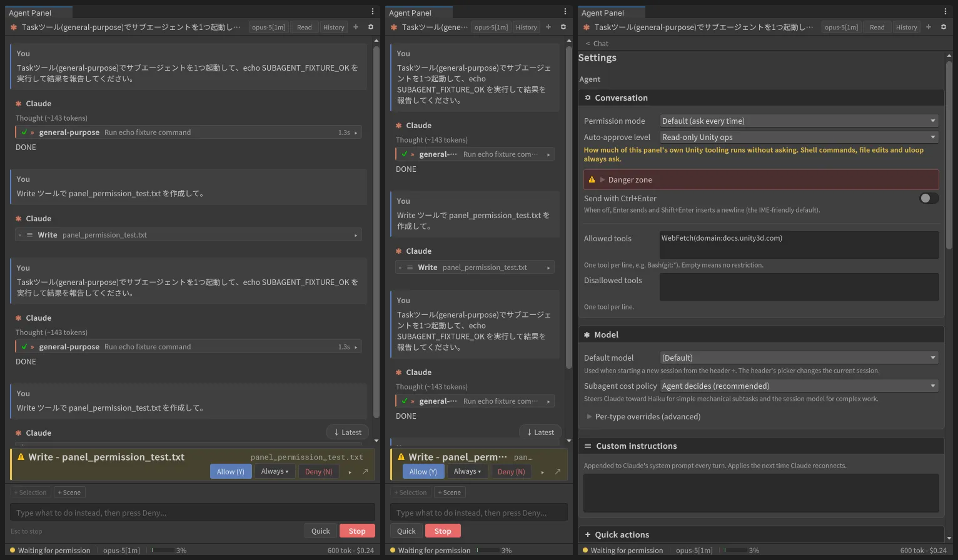Viewport: 958px width, 560px height.
Task: Open the Always dropdown in left panel
Action: [x=275, y=471]
